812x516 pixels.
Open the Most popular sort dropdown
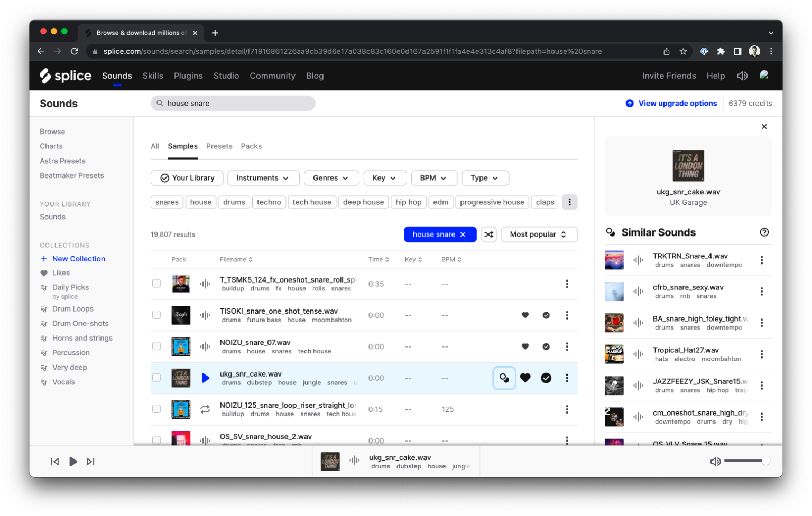pyautogui.click(x=539, y=234)
